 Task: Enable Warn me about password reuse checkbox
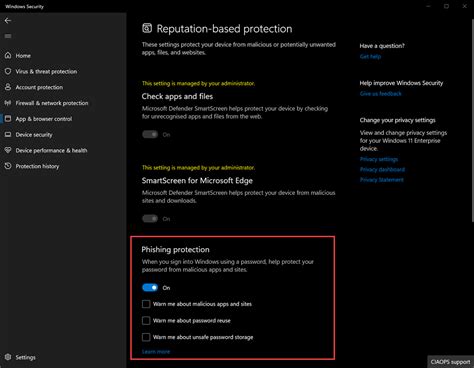(146, 321)
